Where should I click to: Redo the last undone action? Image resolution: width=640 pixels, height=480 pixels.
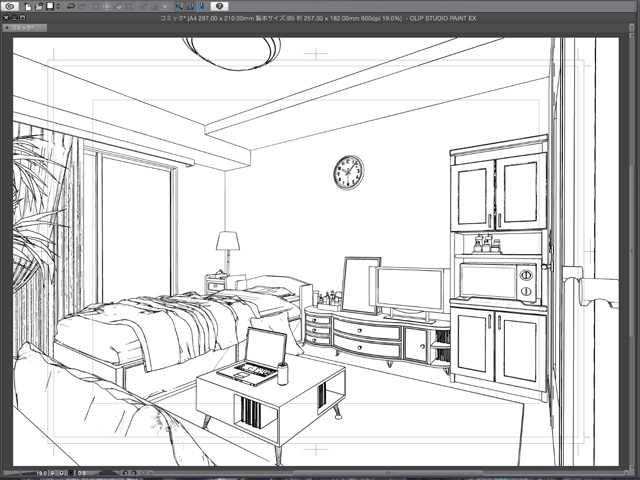tap(82, 6)
